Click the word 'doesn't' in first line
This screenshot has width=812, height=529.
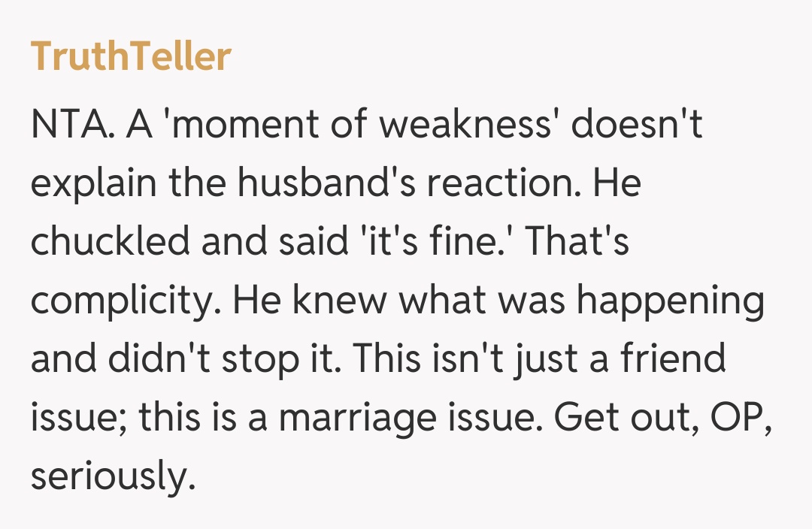[636, 125]
